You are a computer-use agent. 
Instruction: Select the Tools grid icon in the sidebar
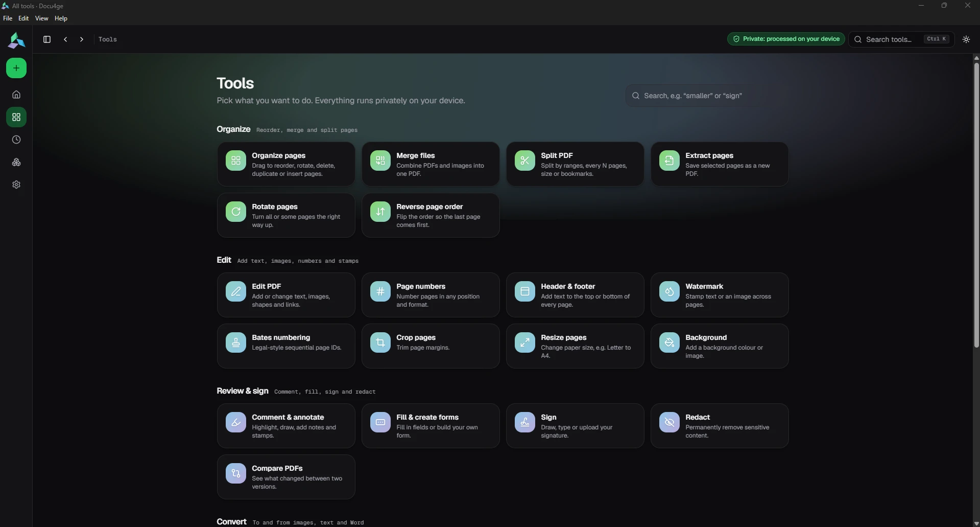click(16, 117)
